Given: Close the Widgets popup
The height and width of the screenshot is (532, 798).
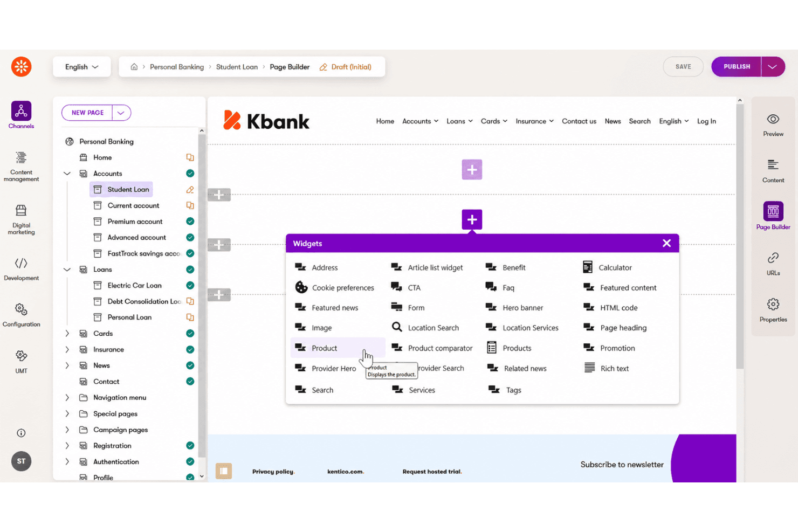Looking at the screenshot, I should pyautogui.click(x=666, y=243).
